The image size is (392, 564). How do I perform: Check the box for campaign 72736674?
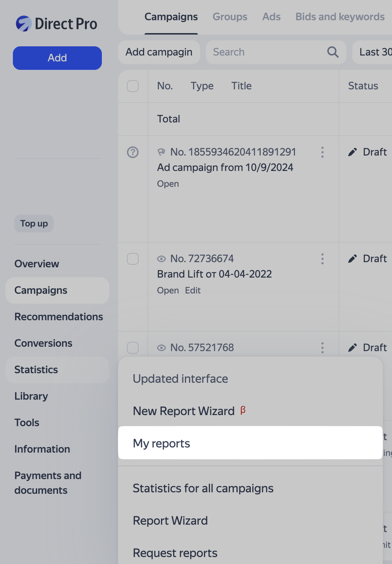[x=133, y=259]
